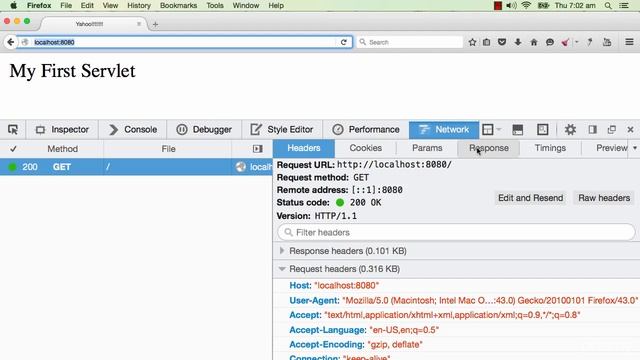The width and height of the screenshot is (640, 360).
Task: Toggle the network details pane icon
Action: (x=258, y=149)
